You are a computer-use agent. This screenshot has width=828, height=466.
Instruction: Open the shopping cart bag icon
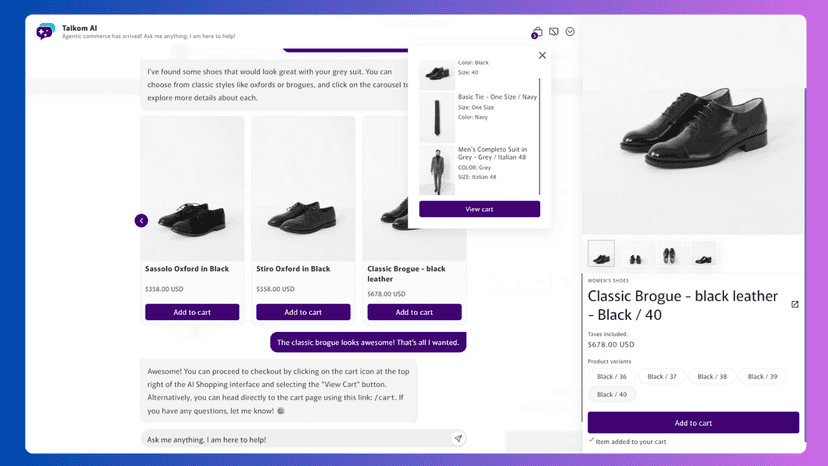click(x=537, y=32)
